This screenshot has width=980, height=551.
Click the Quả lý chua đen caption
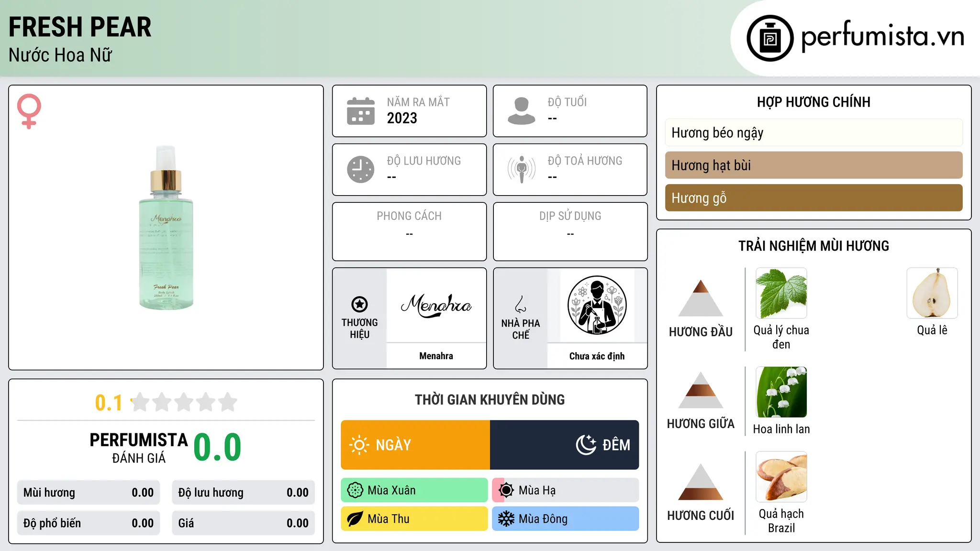tap(781, 337)
